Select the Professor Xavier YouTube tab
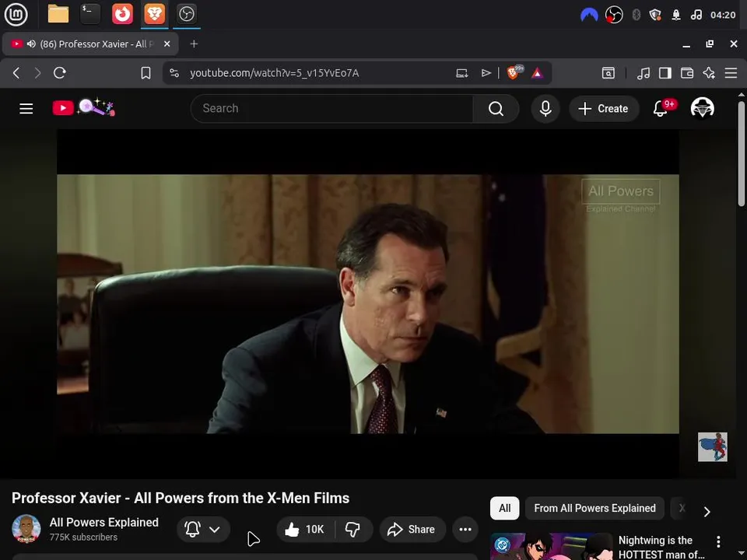747x560 pixels. point(90,44)
